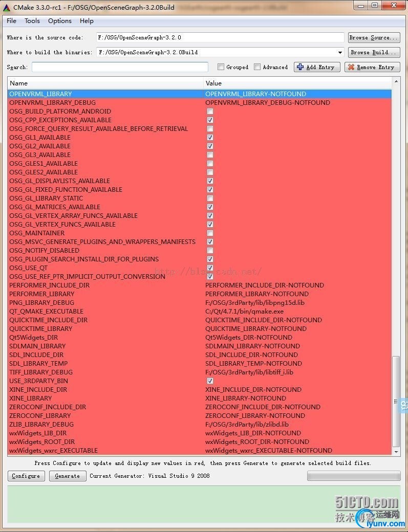408x532 pixels.
Task: Click value F:/OSG/3rdParty/lib/libpng15d.lib
Action: pyautogui.click(x=255, y=302)
